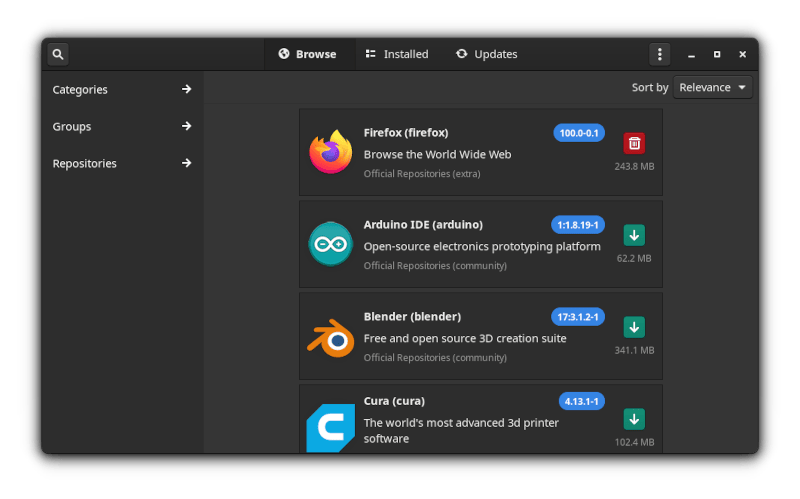
Task: Install Arduino IDE with the green download arrow
Action: click(634, 235)
